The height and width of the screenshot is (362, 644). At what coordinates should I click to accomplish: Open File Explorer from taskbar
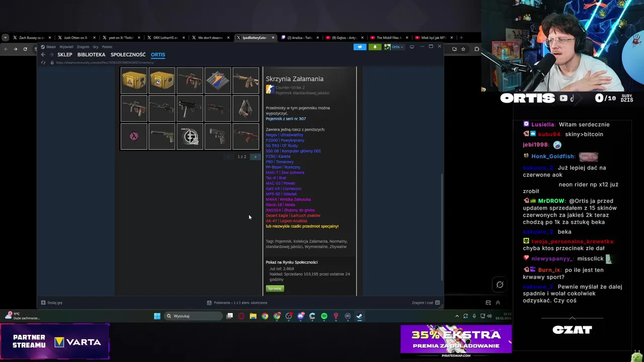253,316
